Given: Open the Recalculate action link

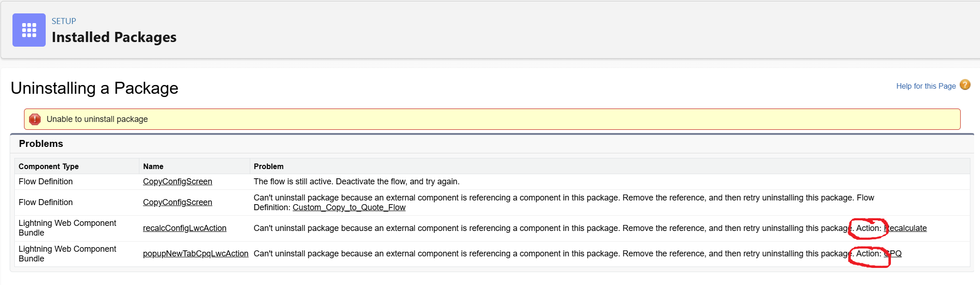Looking at the screenshot, I should click(x=905, y=228).
